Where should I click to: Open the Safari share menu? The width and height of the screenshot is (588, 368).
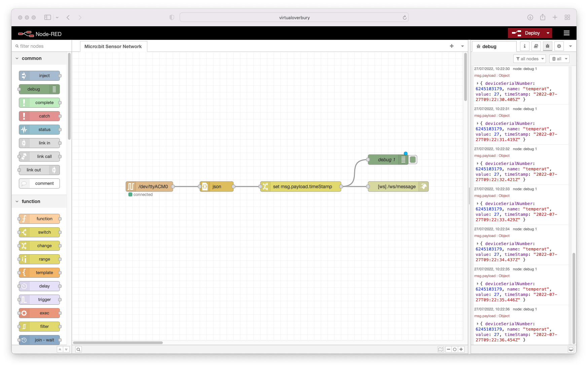click(x=543, y=18)
